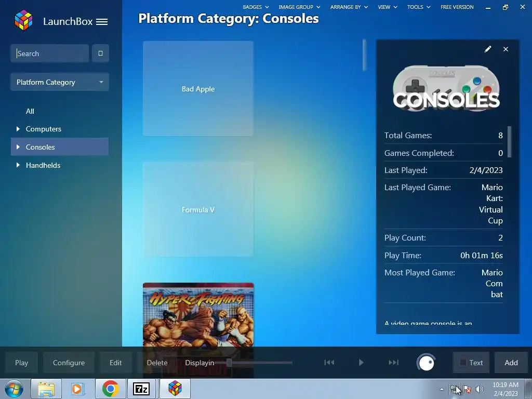Skip to next track
Image resolution: width=532 pixels, height=399 pixels.
(x=393, y=362)
